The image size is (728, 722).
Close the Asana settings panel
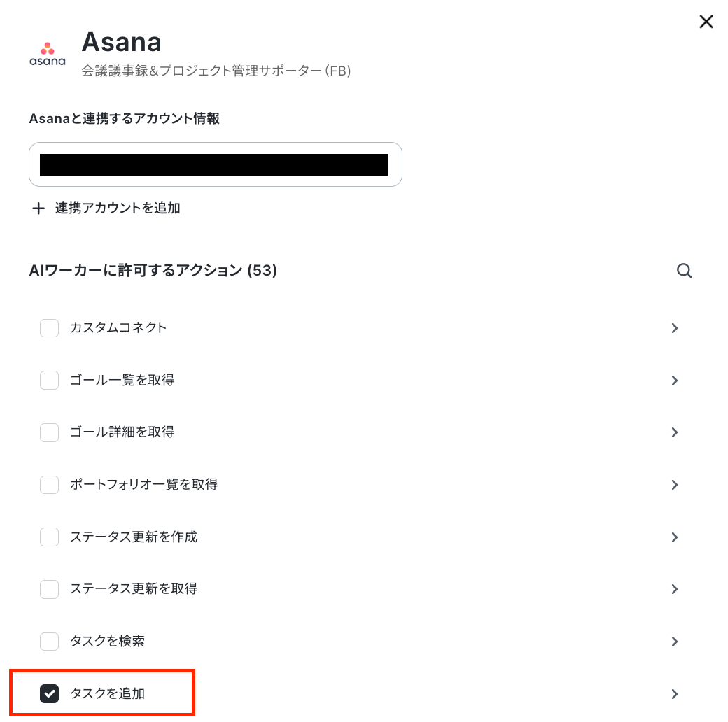pyautogui.click(x=706, y=22)
